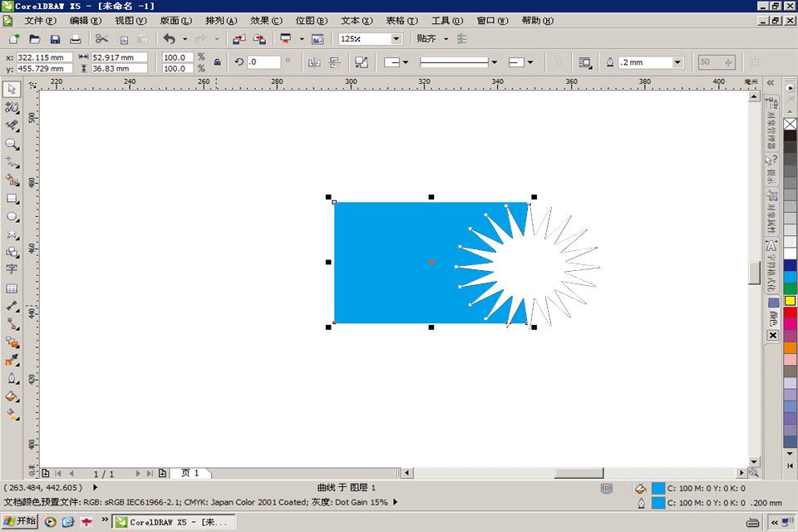The image size is (798, 532).
Task: Toggle the lock ratio padlock
Action: pyautogui.click(x=217, y=62)
